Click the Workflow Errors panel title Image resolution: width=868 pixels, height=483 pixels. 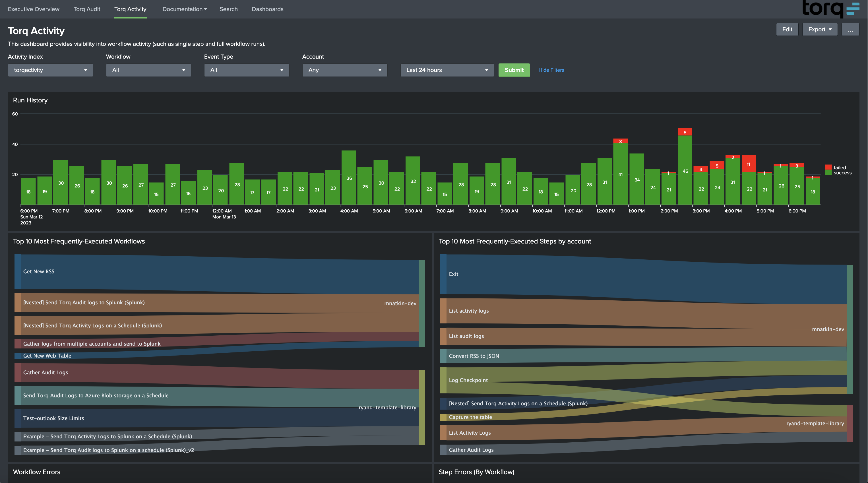[x=36, y=472]
